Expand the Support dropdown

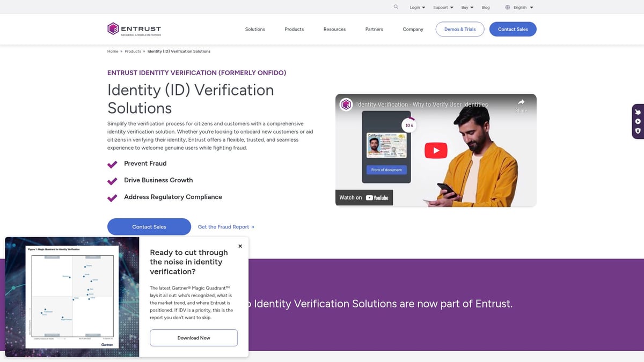click(443, 8)
